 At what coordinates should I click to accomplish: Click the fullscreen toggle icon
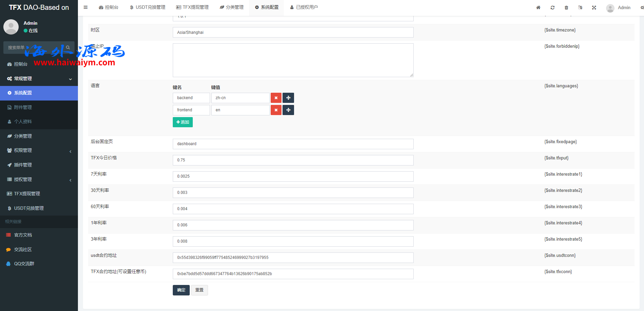pos(594,7)
